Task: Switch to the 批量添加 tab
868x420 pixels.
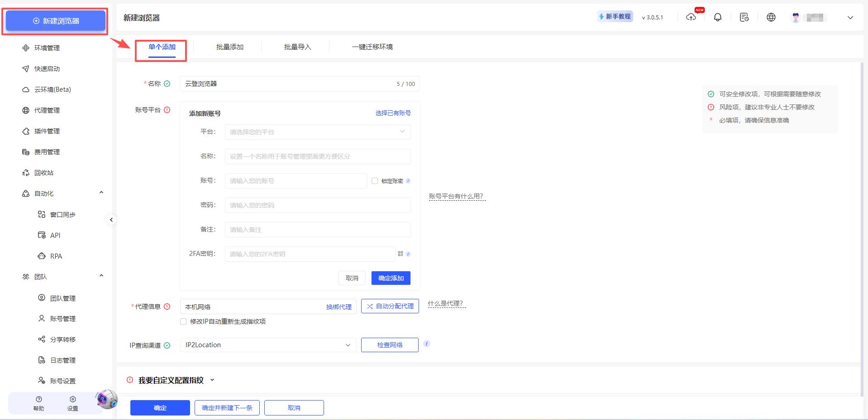Action: pyautogui.click(x=229, y=47)
